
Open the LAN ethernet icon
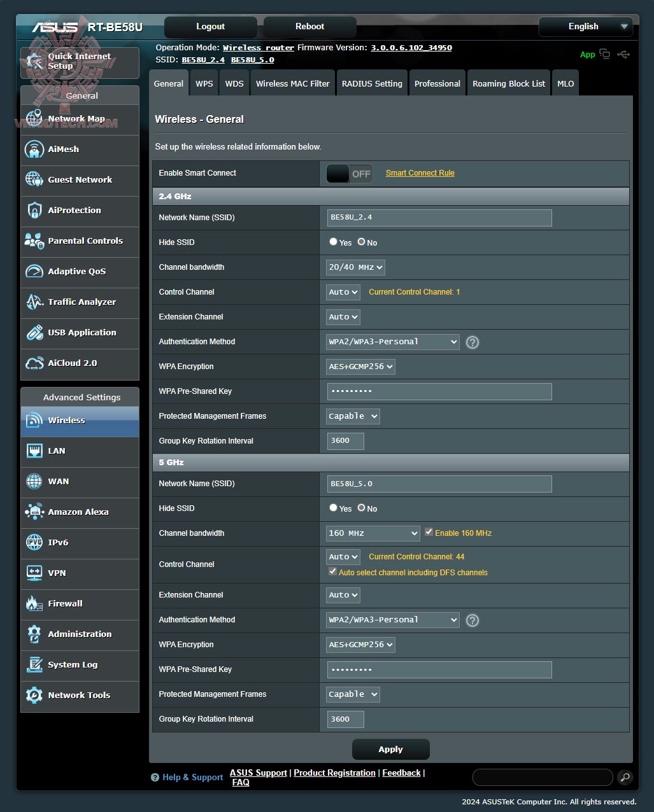point(34,451)
